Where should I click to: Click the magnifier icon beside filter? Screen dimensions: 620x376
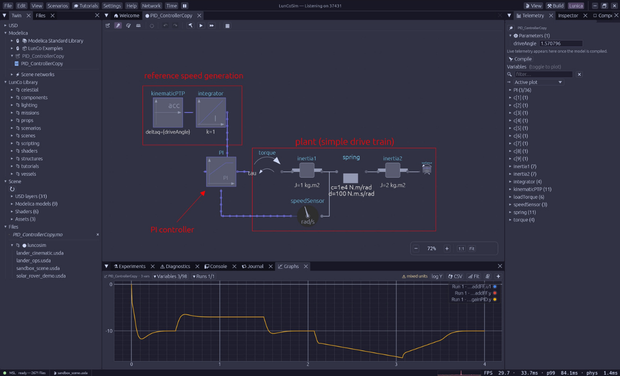pyautogui.click(x=510, y=74)
